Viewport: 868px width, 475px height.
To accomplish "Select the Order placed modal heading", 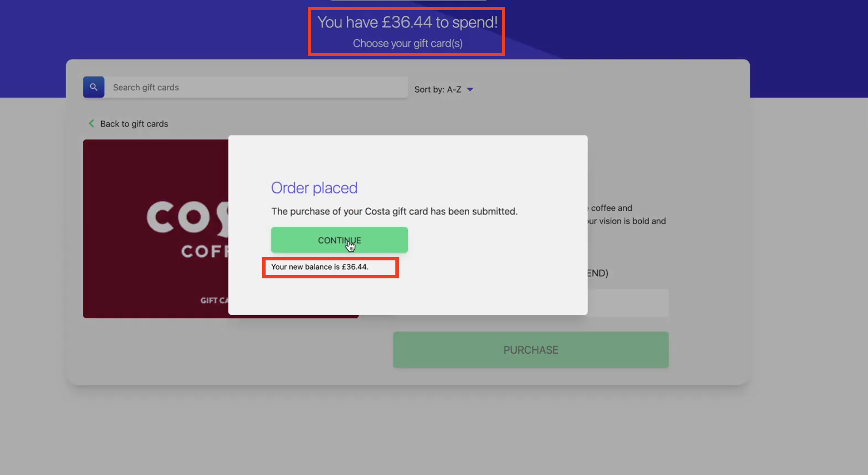I will (x=314, y=188).
